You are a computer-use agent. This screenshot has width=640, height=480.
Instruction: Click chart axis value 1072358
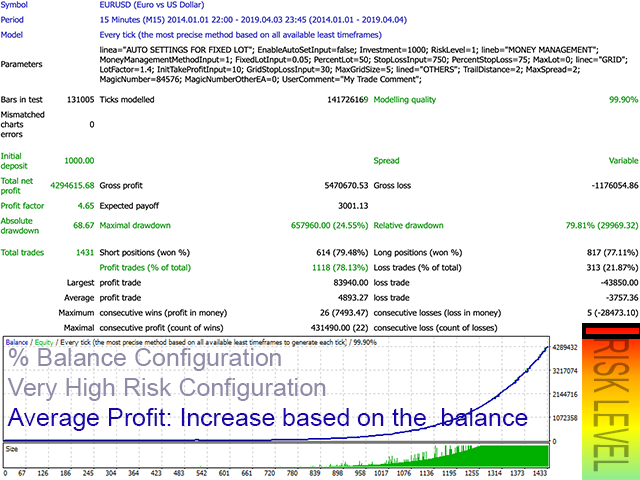point(565,418)
